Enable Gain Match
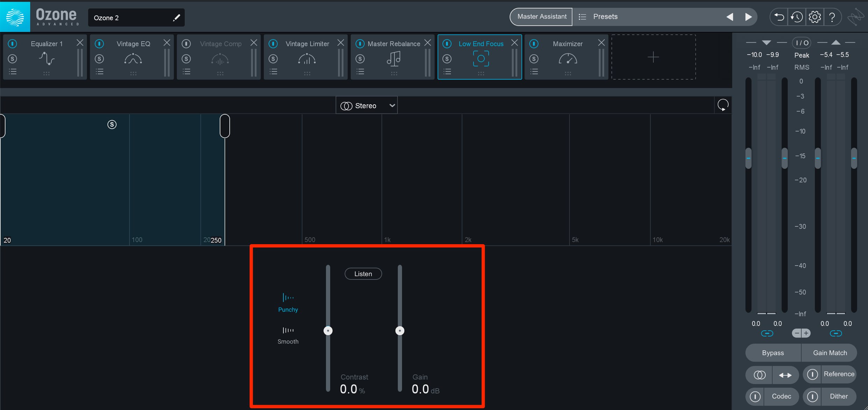868x410 pixels. (829, 353)
